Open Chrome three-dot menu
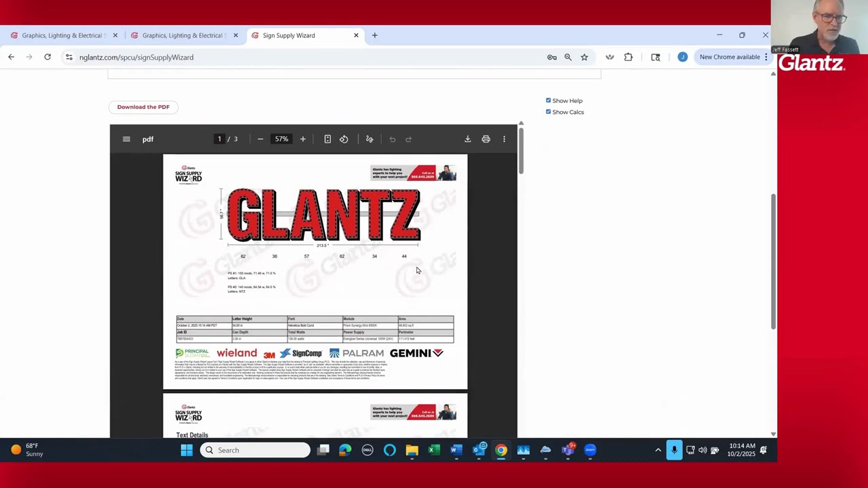This screenshot has height=488, width=868. pos(766,57)
